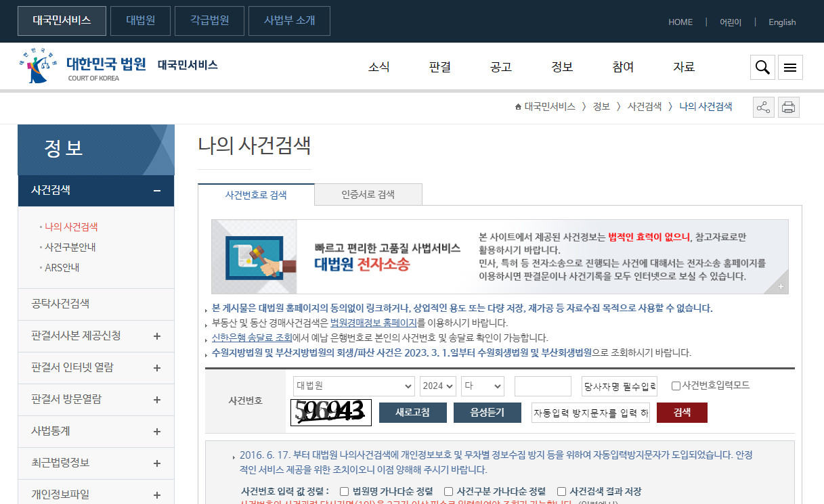Screen dimensions: 824x504
Task: Click 대국민서비스 in breadcrumb
Action: point(550,107)
